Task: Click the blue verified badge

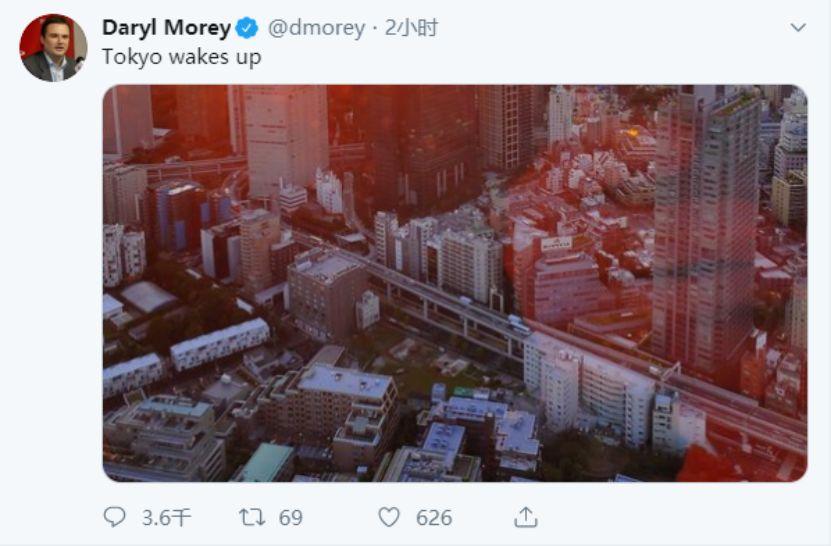Action: coord(247,28)
